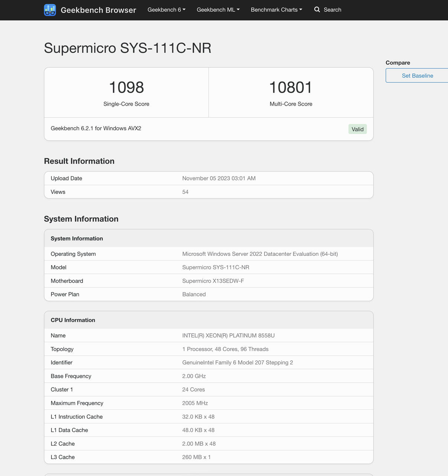Click the 260 MB x 1 L3 value
The height and width of the screenshot is (476, 448).
pos(197,457)
